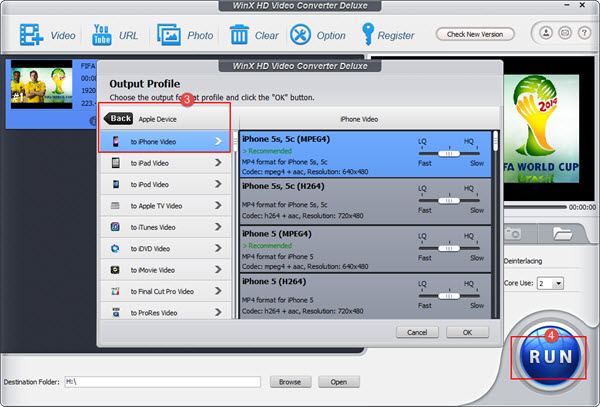Start conversion with the RUN button

(550, 356)
